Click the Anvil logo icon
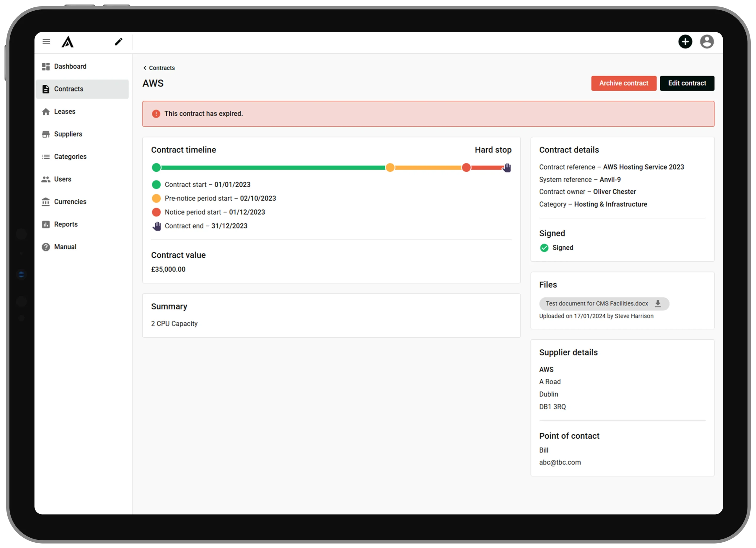756x548 pixels. [68, 42]
